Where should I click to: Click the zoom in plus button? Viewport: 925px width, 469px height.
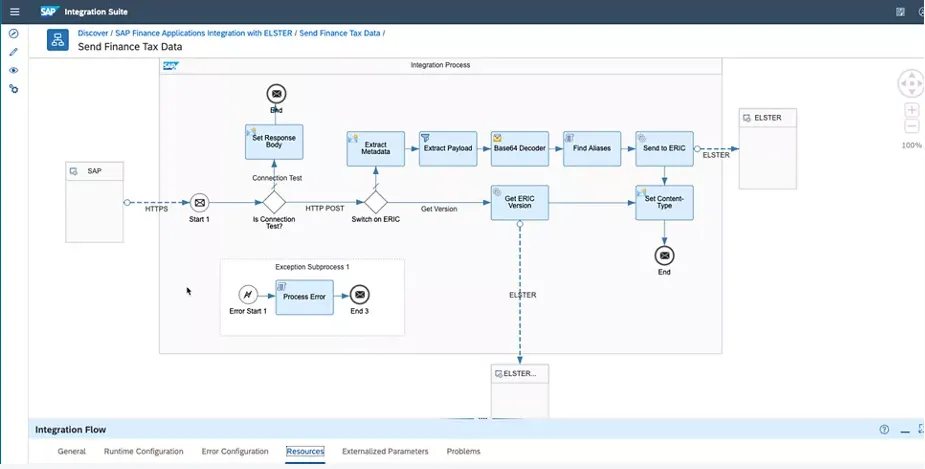[x=912, y=109]
